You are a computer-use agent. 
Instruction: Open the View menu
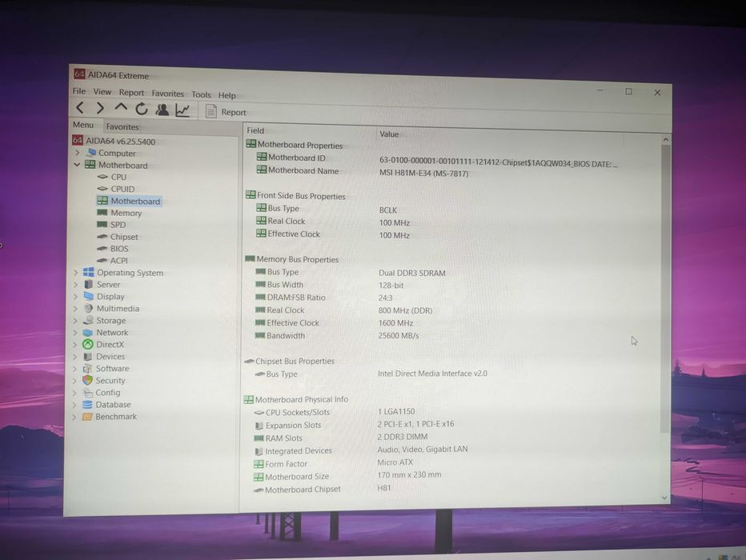102,91
